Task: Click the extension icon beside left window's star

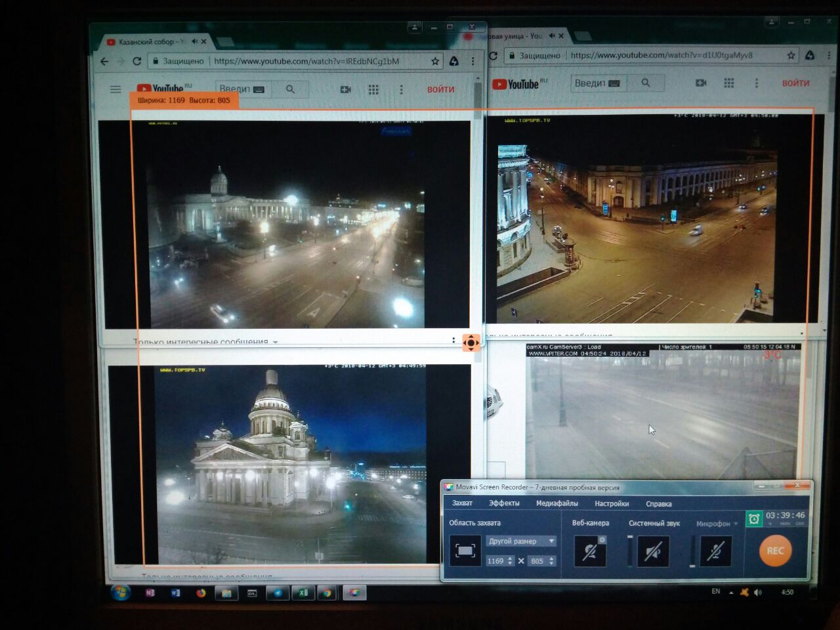Action: (454, 61)
